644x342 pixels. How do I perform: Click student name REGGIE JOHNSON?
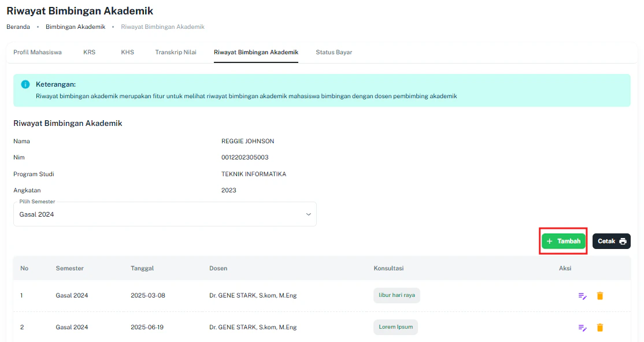pos(247,141)
